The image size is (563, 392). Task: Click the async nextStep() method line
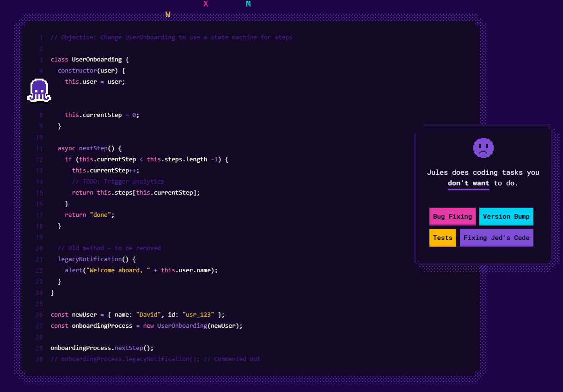pyautogui.click(x=89, y=148)
